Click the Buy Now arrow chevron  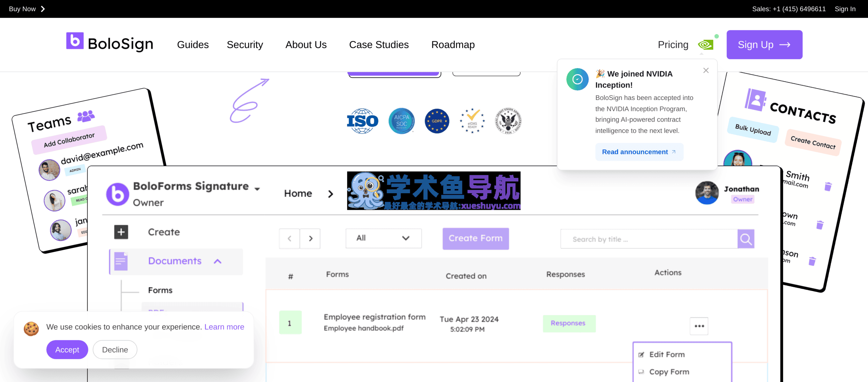[x=43, y=9]
